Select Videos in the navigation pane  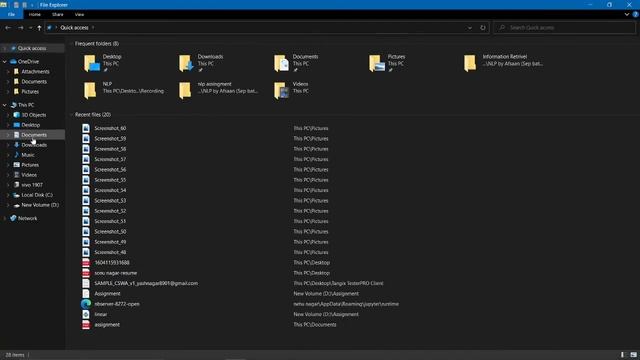click(29, 175)
